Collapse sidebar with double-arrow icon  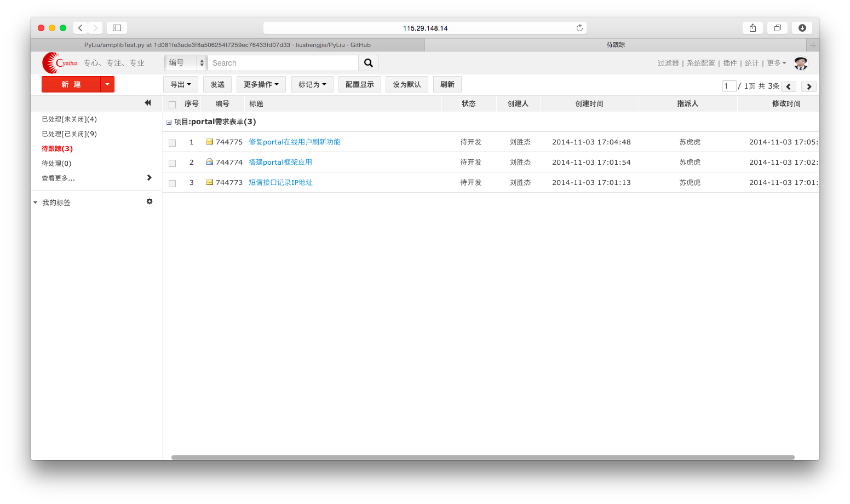[148, 103]
